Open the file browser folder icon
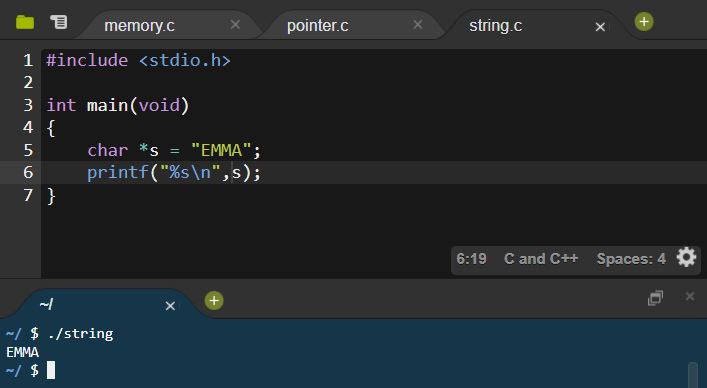Image resolution: width=707 pixels, height=388 pixels. click(25, 22)
